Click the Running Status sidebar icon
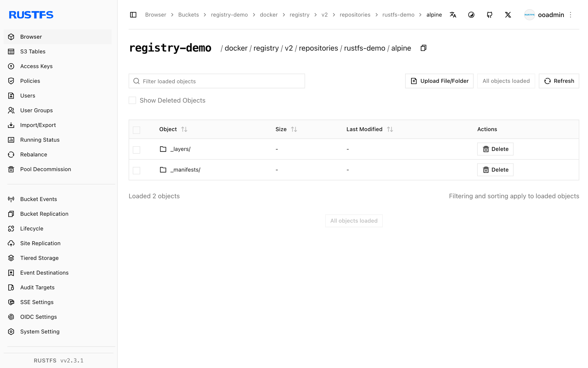The height and width of the screenshot is (368, 588). coord(11,140)
